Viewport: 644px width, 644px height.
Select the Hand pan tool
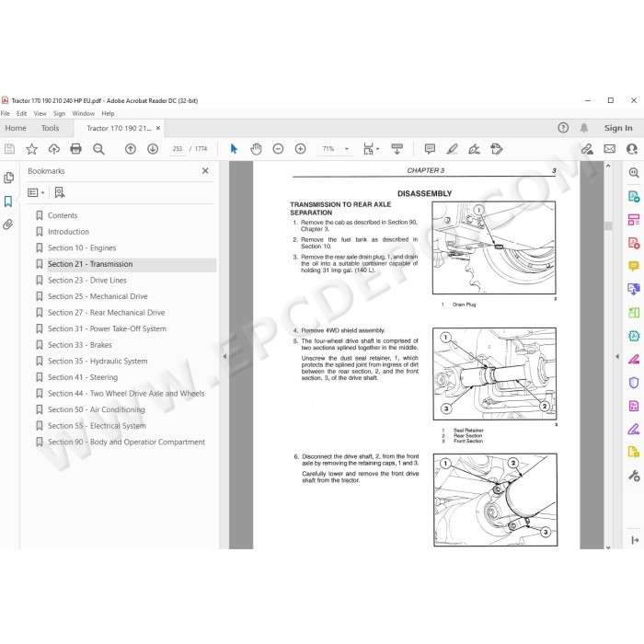[x=256, y=149]
